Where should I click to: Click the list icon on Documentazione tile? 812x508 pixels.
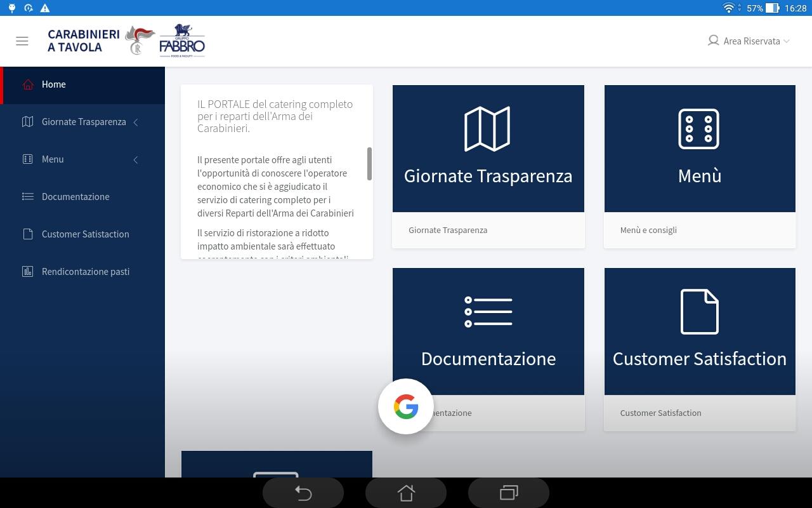(x=488, y=312)
